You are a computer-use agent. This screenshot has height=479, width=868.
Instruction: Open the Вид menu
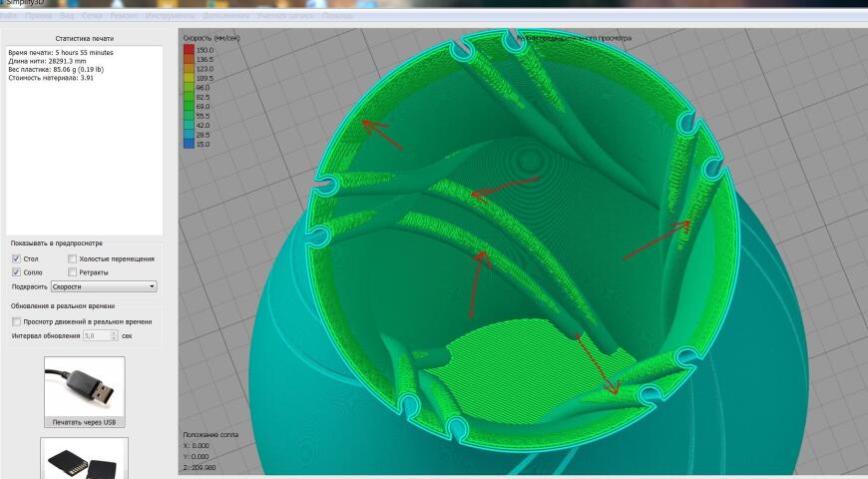67,16
